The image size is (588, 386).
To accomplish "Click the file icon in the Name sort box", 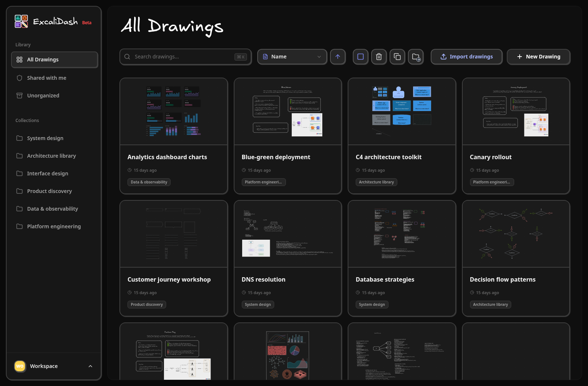I will pos(265,57).
